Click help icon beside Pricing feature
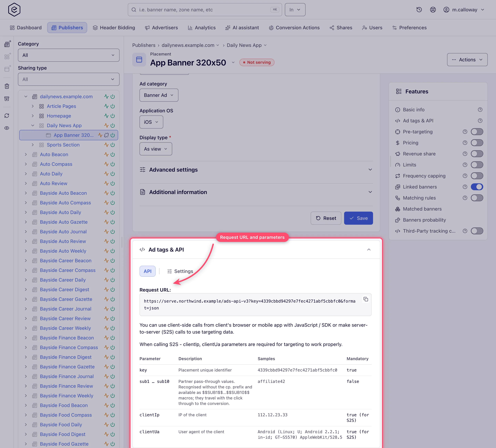 coord(465,143)
